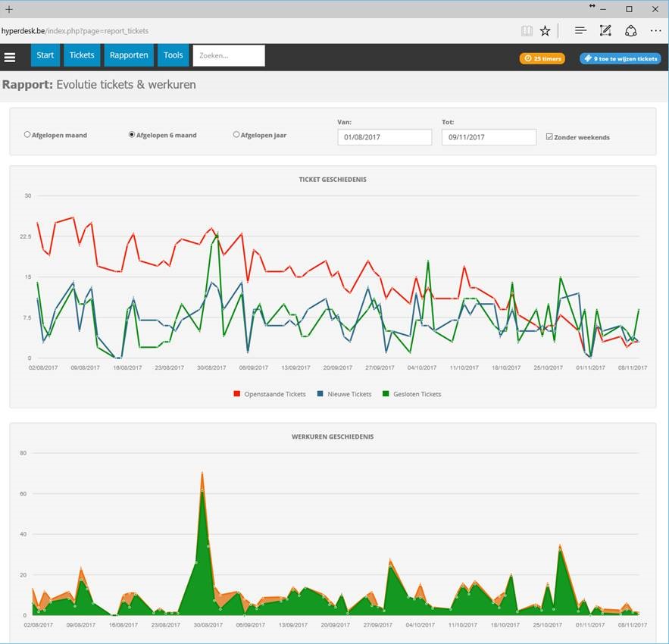The height and width of the screenshot is (644, 669).
Task: Select Afgelopen maand radio button
Action: (27, 134)
